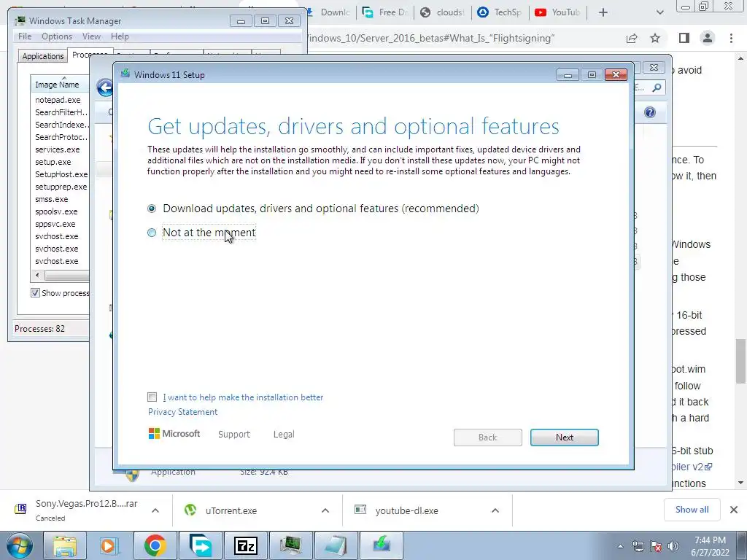
Task: Close the Chrome downloads bar
Action: click(734, 510)
